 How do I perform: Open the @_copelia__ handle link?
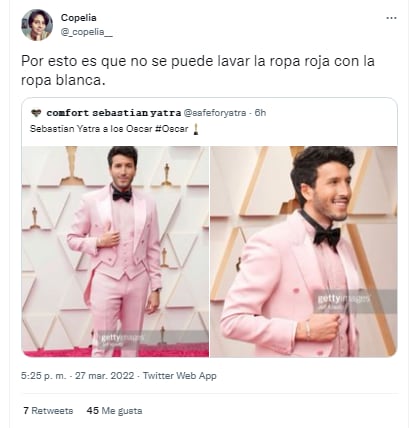coord(87,32)
